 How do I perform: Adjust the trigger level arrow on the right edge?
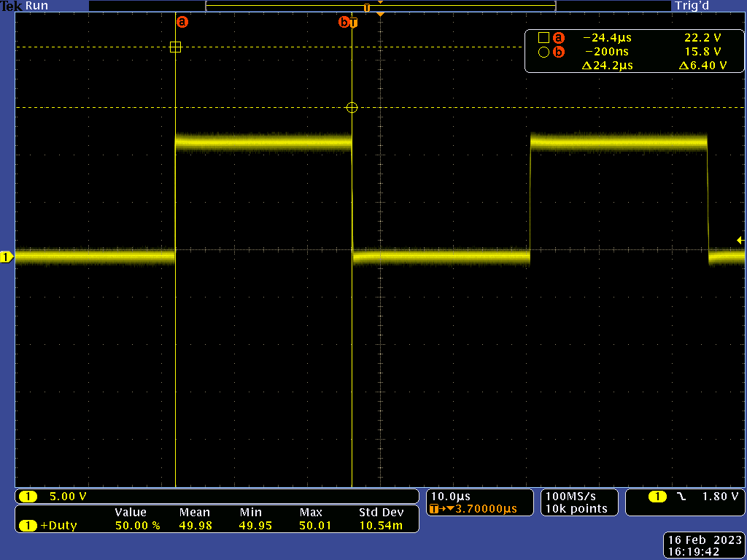click(740, 238)
